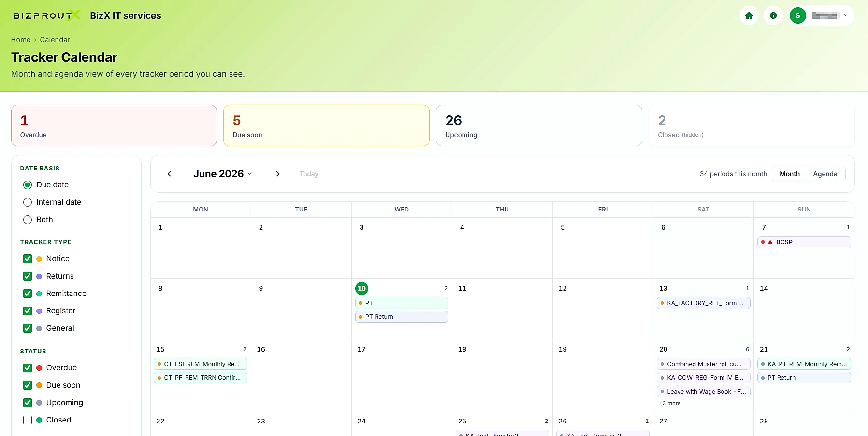Image resolution: width=868 pixels, height=436 pixels.
Task: Open CT_PF_REM_TRRN Confir event June 15
Action: click(201, 378)
